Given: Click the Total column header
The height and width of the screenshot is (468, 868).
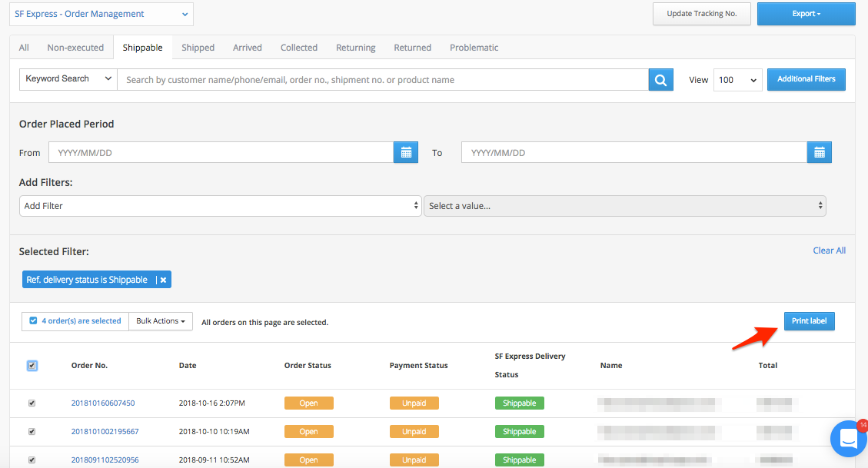Looking at the screenshot, I should [768, 366].
